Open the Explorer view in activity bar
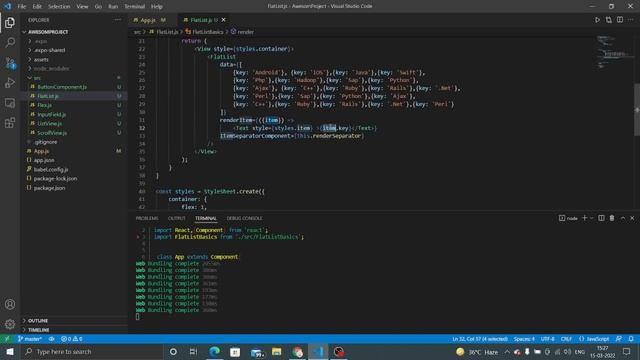The width and height of the screenshot is (640, 360). coord(10,22)
